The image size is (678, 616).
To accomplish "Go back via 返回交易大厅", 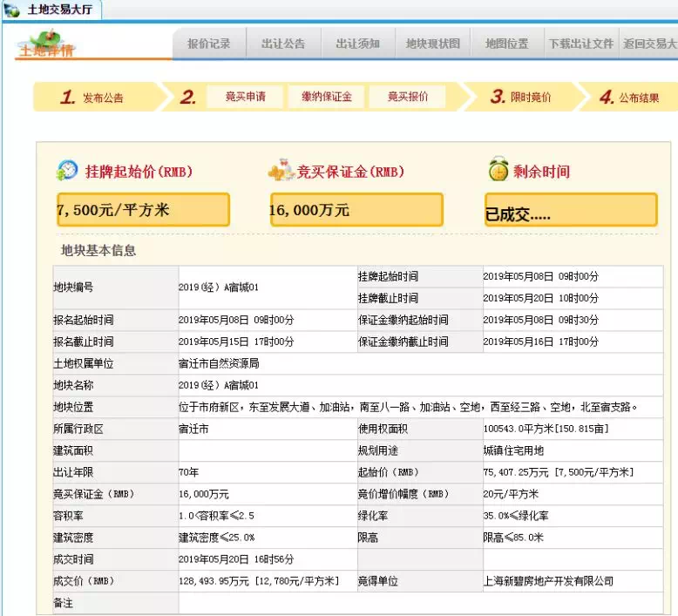I will (649, 44).
